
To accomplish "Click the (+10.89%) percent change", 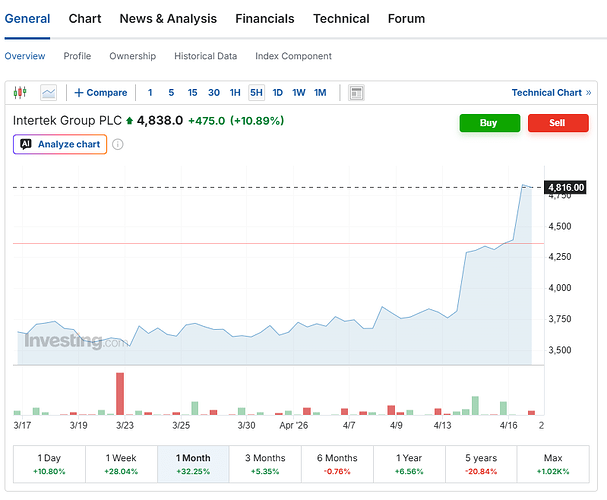I will click(x=257, y=121).
